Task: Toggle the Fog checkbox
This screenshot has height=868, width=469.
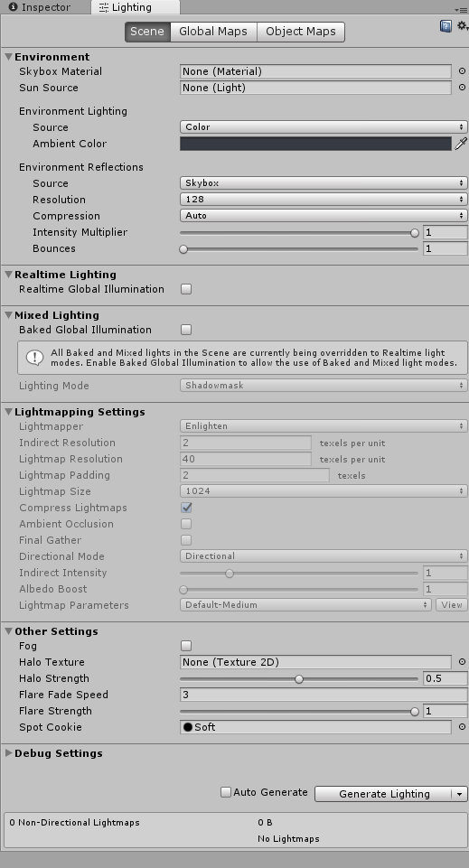Action: point(186,646)
